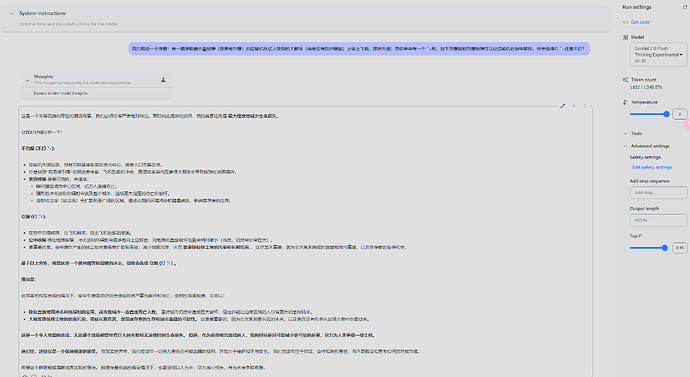Click the Temperature thermometer icon
The image size is (690, 377).
(625, 102)
